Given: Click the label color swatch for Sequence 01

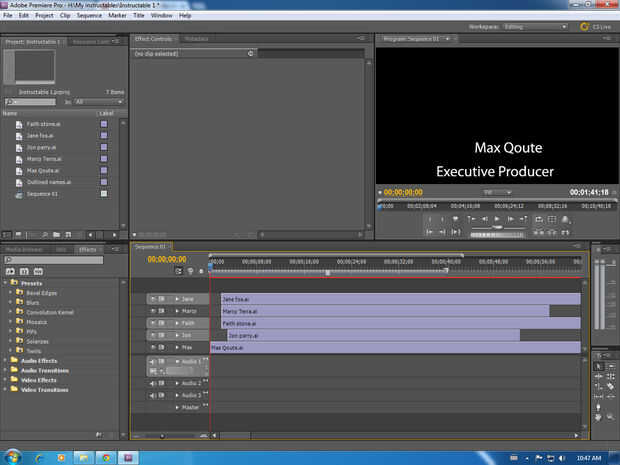Looking at the screenshot, I should [104, 194].
